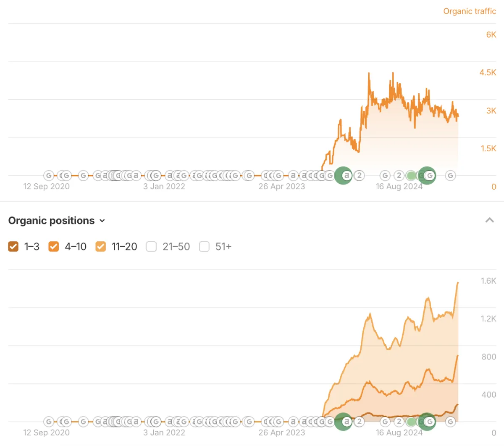
Task: Click the large green 'a' marker on the organic positions chart
Action: 346,421
